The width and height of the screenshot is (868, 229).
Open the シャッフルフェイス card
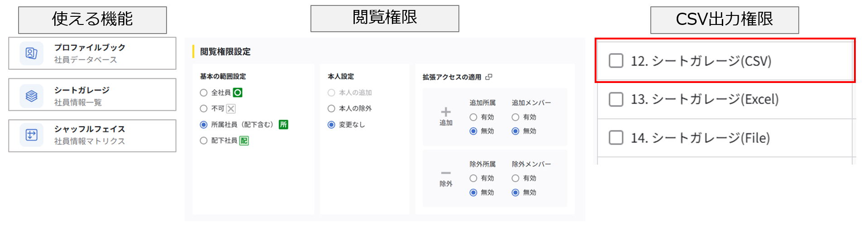[x=92, y=136]
